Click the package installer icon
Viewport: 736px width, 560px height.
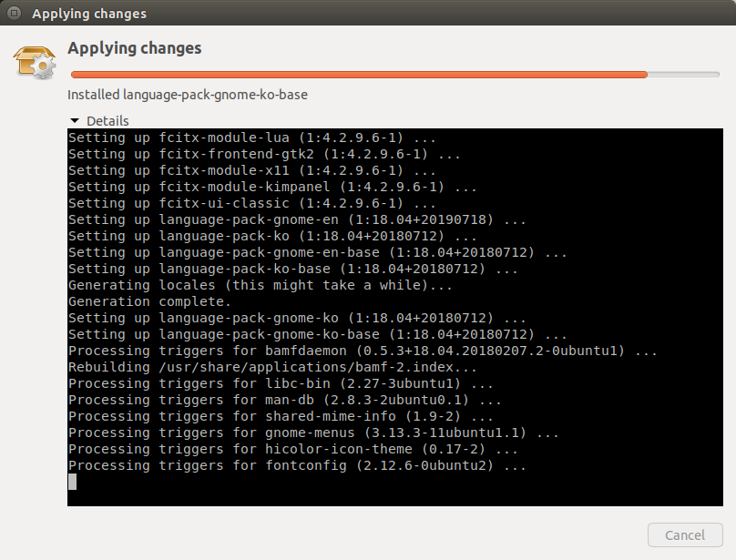pos(35,62)
